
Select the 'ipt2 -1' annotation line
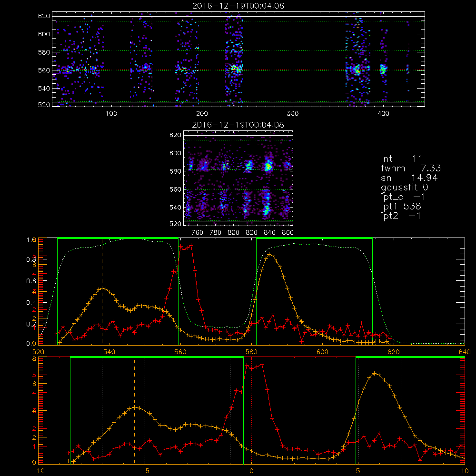(401, 216)
